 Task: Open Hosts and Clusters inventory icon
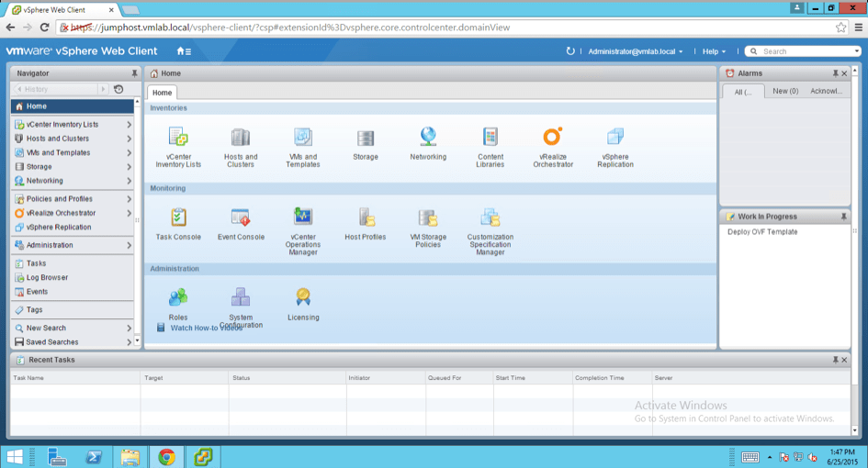pyautogui.click(x=241, y=138)
